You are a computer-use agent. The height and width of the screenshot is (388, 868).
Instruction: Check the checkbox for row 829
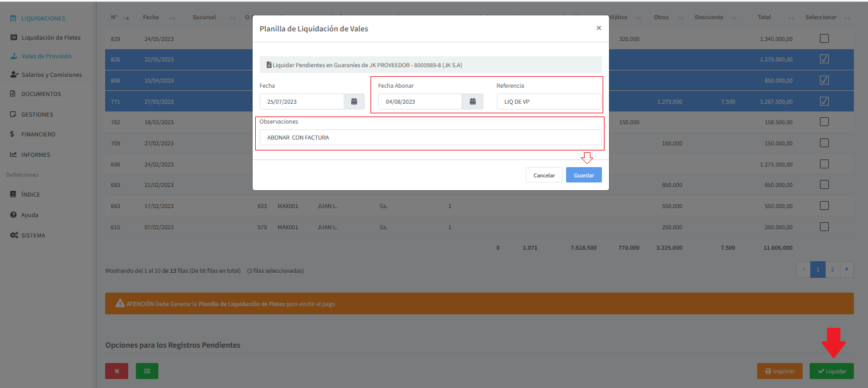point(824,38)
